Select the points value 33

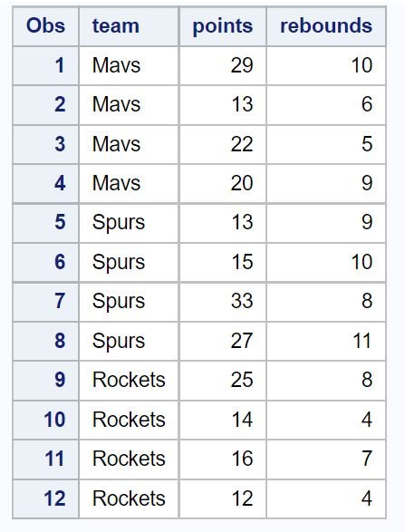(223, 302)
